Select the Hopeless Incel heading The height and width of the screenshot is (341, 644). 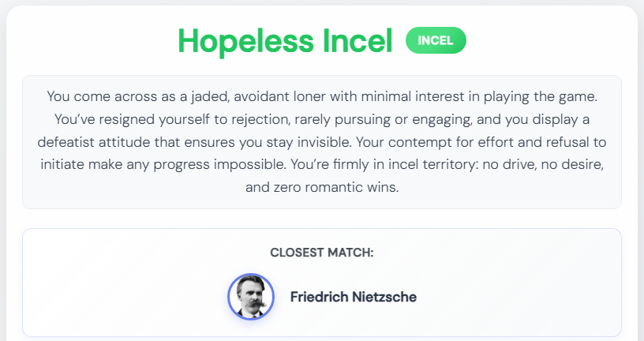pyautogui.click(x=285, y=41)
